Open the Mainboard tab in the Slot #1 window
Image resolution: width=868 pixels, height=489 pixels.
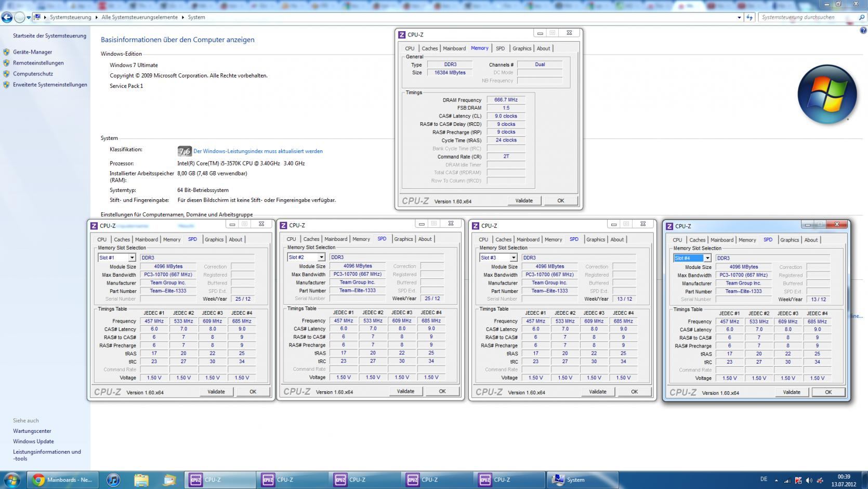[x=147, y=239]
